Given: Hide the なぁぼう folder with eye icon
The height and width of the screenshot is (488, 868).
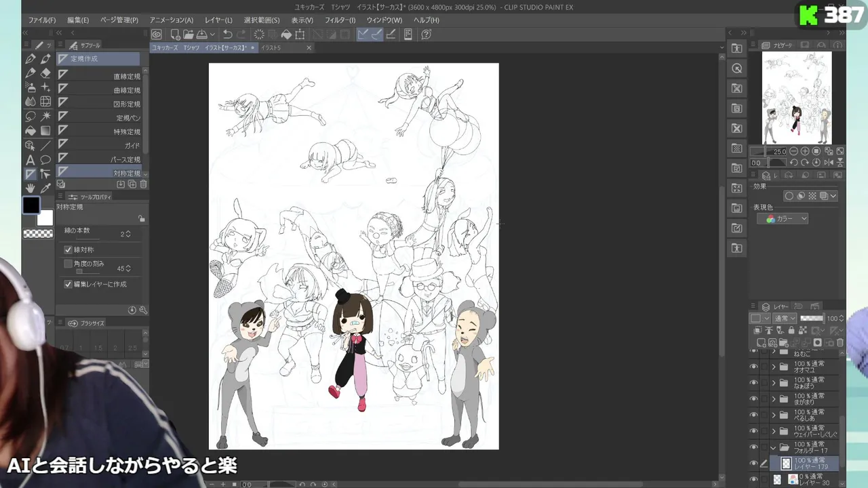Looking at the screenshot, I should tap(753, 383).
